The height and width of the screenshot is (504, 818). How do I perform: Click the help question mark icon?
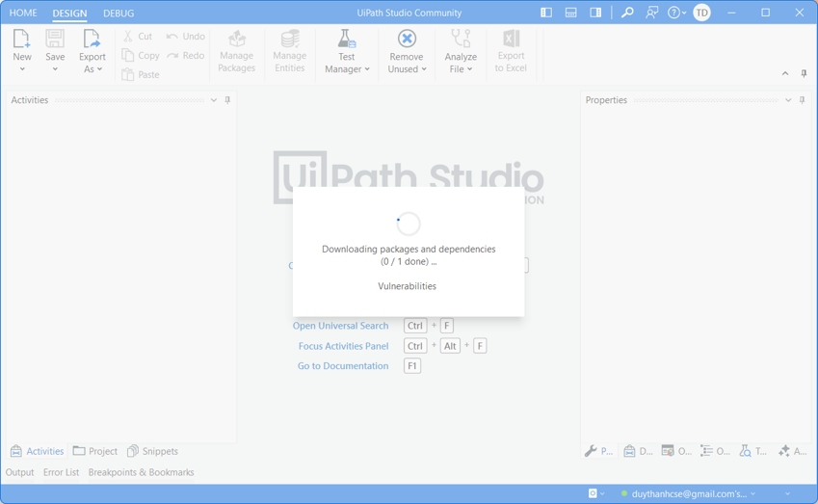673,13
